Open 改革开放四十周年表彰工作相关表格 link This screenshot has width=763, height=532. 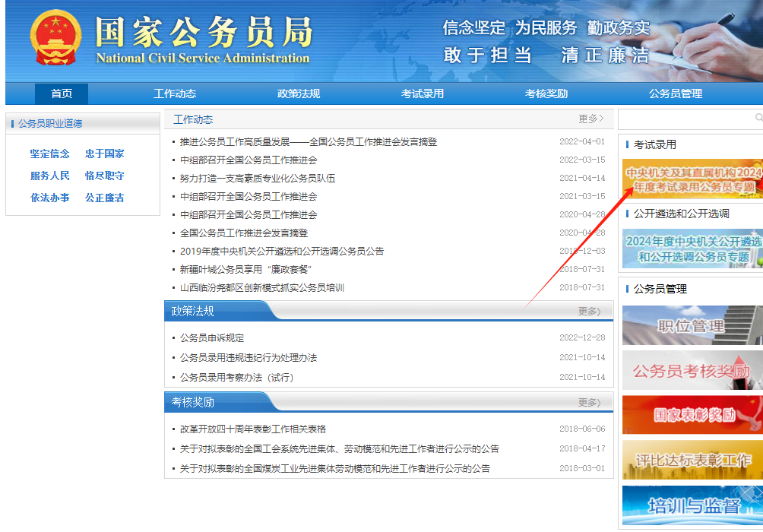[253, 429]
